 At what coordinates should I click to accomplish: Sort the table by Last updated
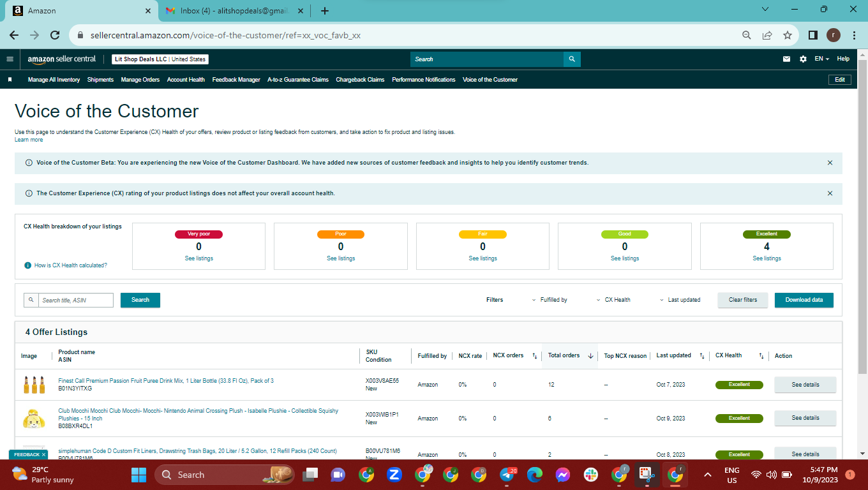click(702, 356)
